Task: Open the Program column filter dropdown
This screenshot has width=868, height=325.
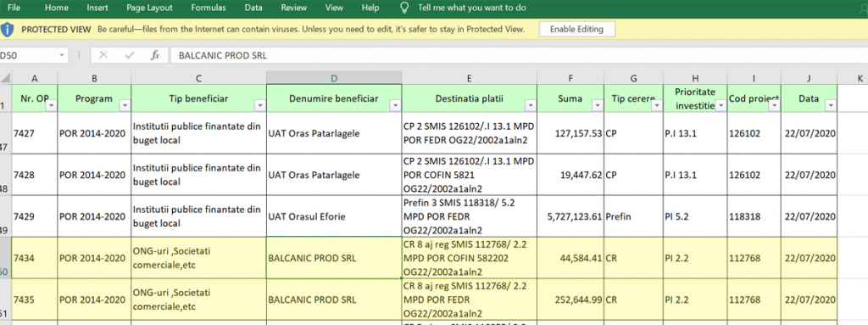Action: click(x=125, y=105)
